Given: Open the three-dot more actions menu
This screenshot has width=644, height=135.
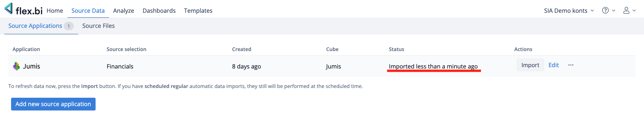Looking at the screenshot, I should click(x=571, y=65).
